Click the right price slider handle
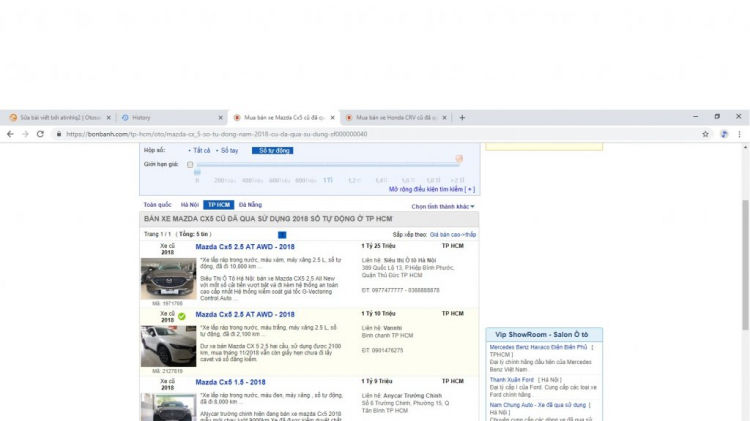The width and height of the screenshot is (750, 421). [x=459, y=158]
